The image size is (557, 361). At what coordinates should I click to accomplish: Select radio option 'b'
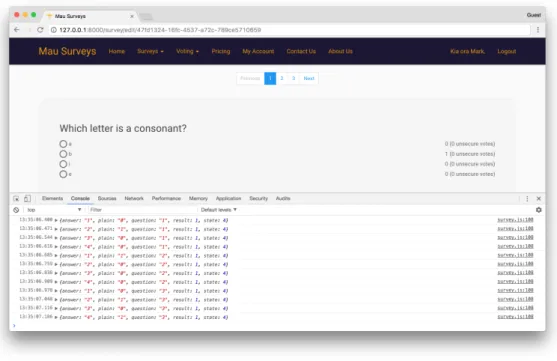tap(63, 154)
